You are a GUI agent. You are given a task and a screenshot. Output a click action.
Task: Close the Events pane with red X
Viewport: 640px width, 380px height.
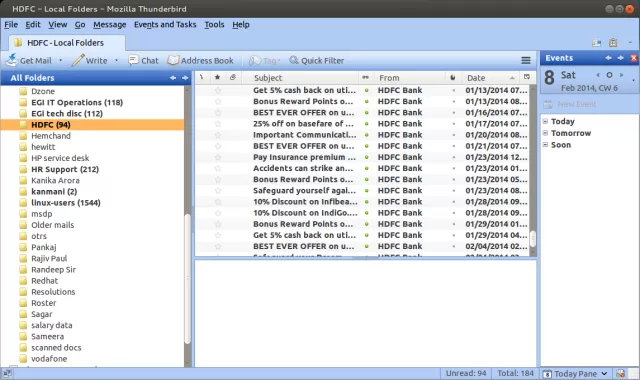(633, 58)
